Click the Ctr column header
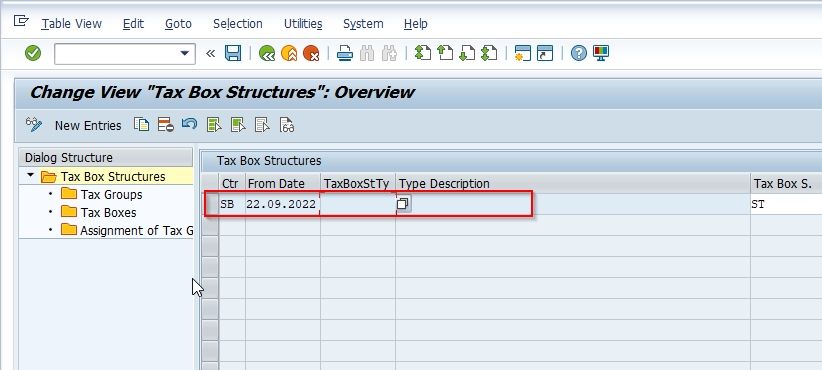This screenshot has width=822, height=370. tap(231, 183)
